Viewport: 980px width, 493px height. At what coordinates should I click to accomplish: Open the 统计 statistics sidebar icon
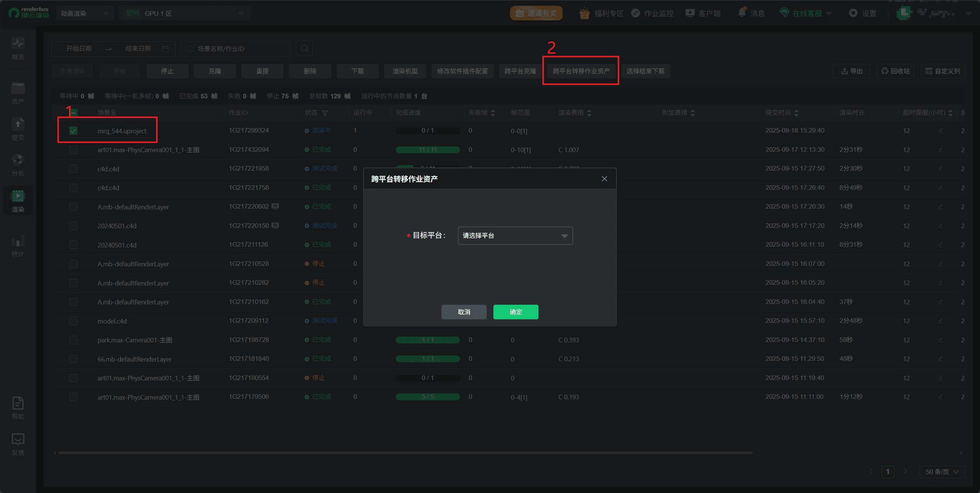coord(18,246)
